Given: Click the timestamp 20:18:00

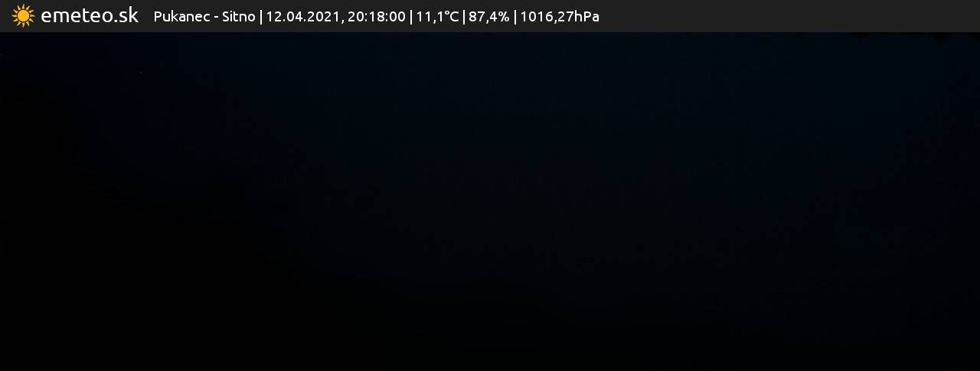Looking at the screenshot, I should pyautogui.click(x=377, y=17).
